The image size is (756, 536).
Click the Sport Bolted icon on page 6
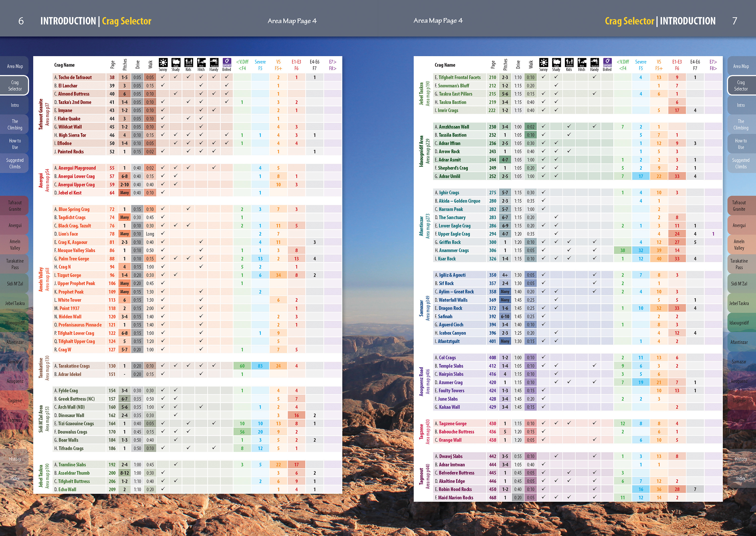point(227,63)
